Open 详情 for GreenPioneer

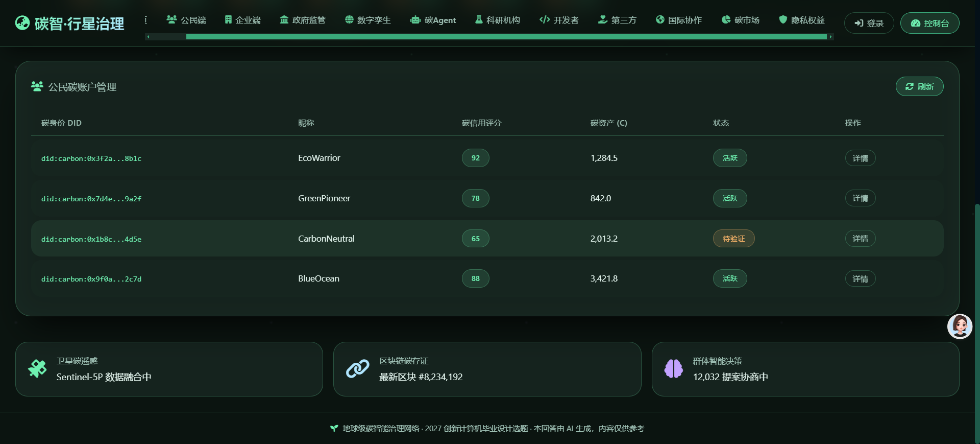pos(860,198)
